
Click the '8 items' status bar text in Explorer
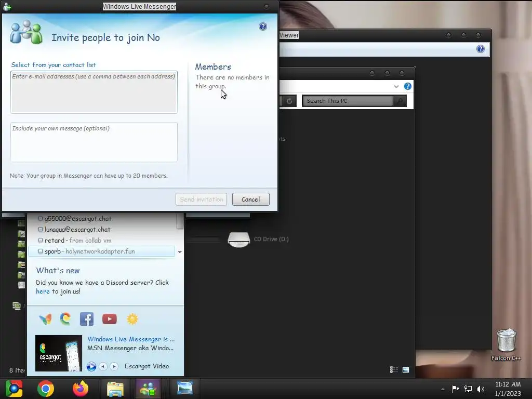17,370
